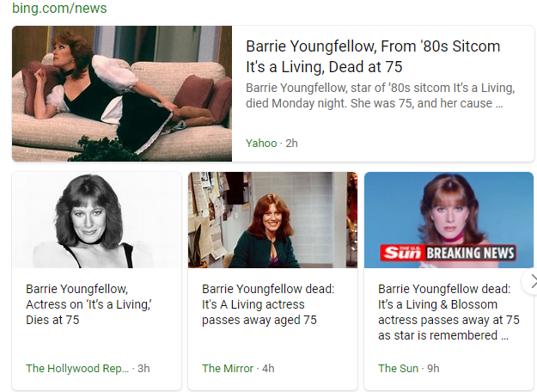Open the bing.com/news link

coord(58,9)
